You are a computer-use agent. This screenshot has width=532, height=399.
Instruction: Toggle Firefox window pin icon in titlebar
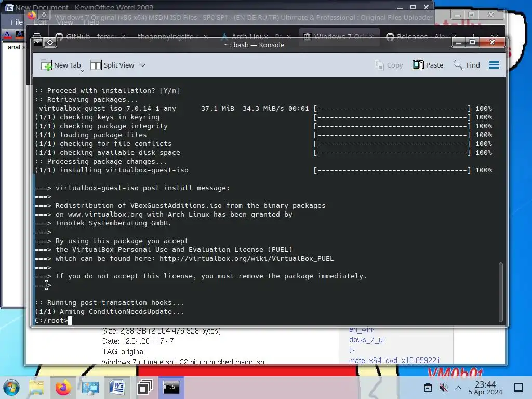tap(44, 15)
